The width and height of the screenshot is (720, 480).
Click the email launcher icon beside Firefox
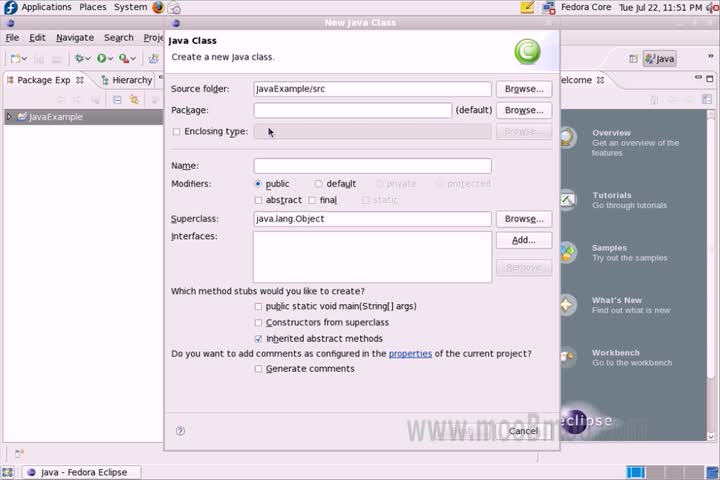(174, 8)
